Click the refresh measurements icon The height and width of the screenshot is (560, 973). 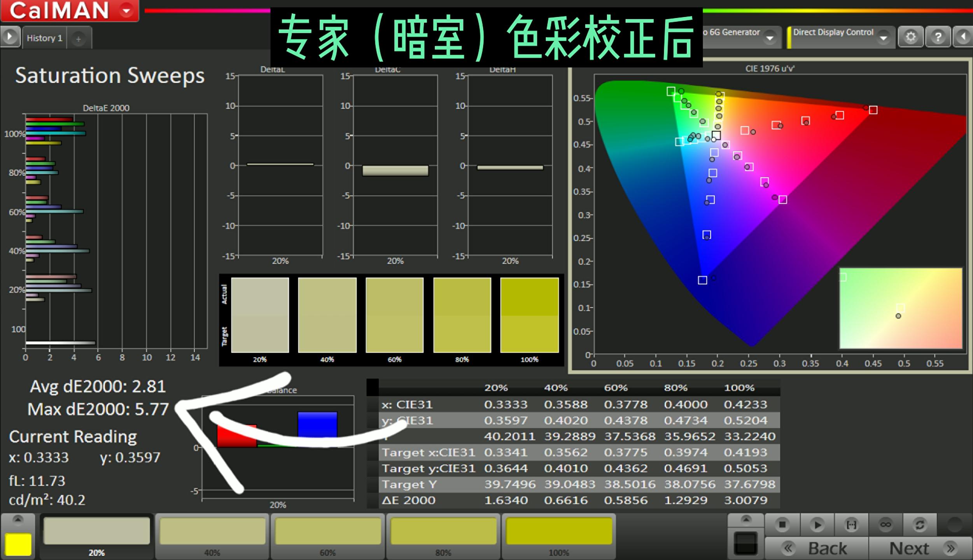[x=920, y=524]
